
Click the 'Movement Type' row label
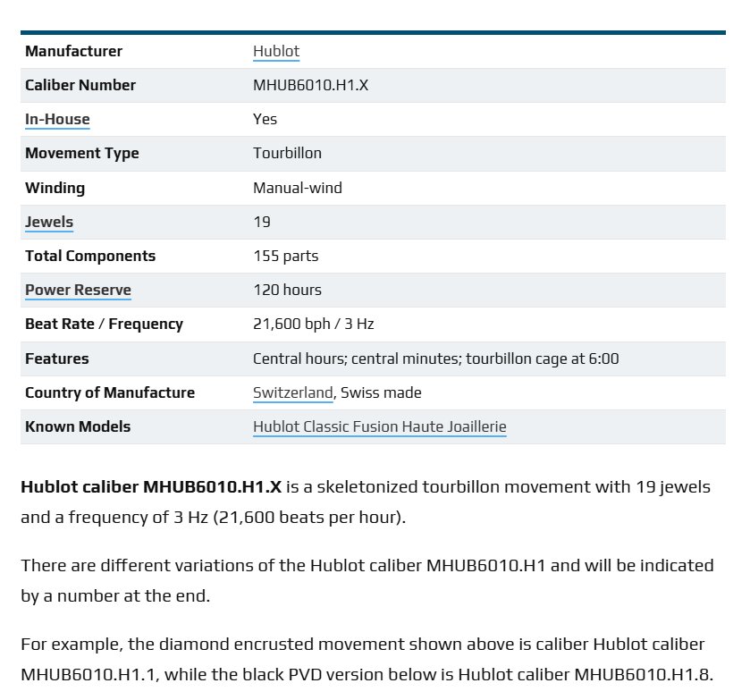pyautogui.click(x=81, y=153)
